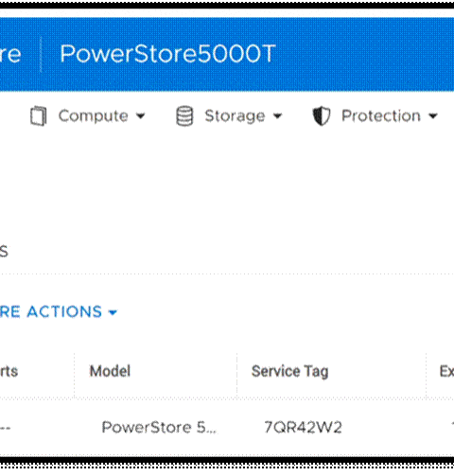Open the Protection menu
The width and height of the screenshot is (454, 476).
[x=375, y=116]
